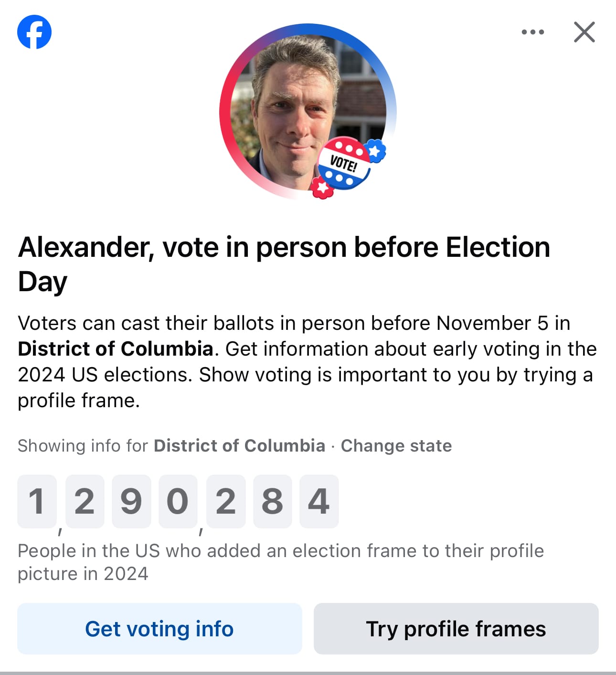Image resolution: width=616 pixels, height=675 pixels.
Task: Click the 'Show voting is important' sentence
Action: coord(395,375)
